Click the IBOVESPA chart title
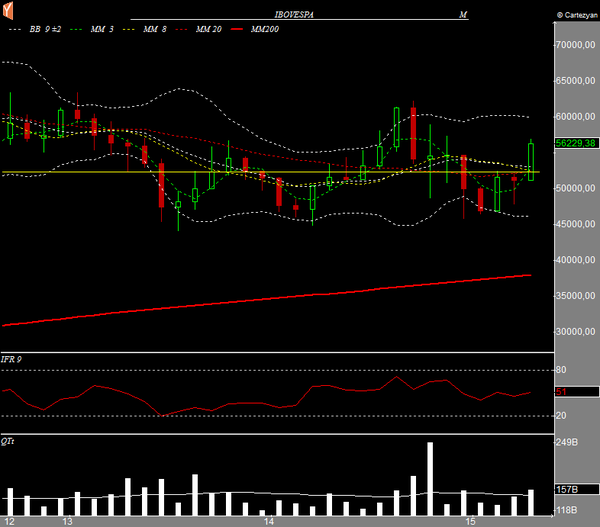Screen dimensions: 600x527 pyautogui.click(x=294, y=15)
